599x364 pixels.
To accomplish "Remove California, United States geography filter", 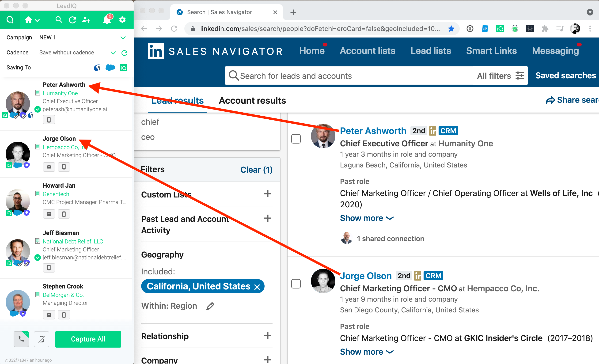I will coord(257,287).
